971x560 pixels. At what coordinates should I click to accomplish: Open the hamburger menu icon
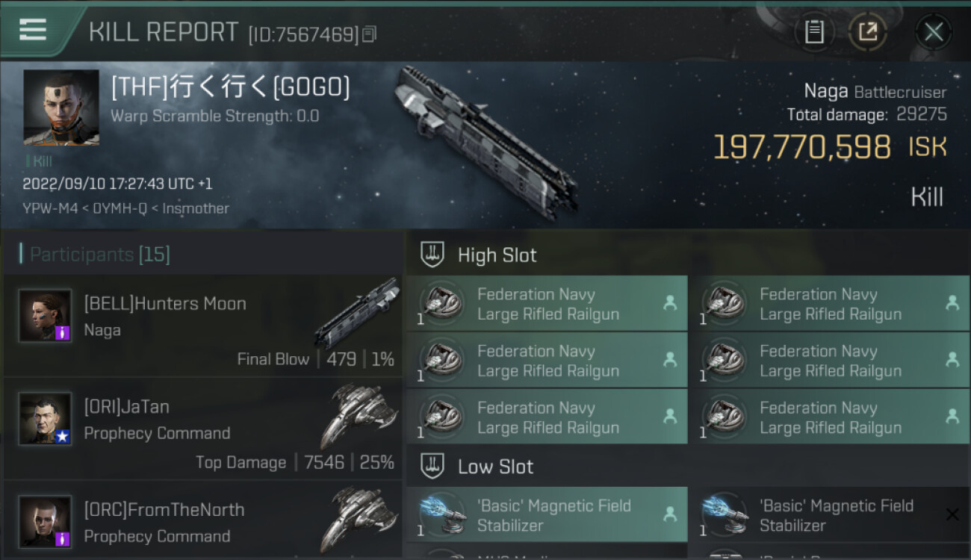coord(32,30)
